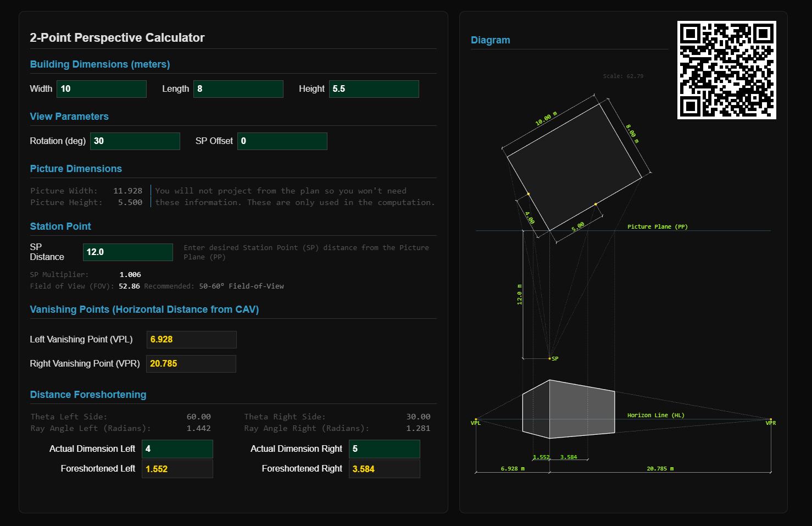Click the 'Picture Plane (PP)' diagram label

[x=658, y=226]
